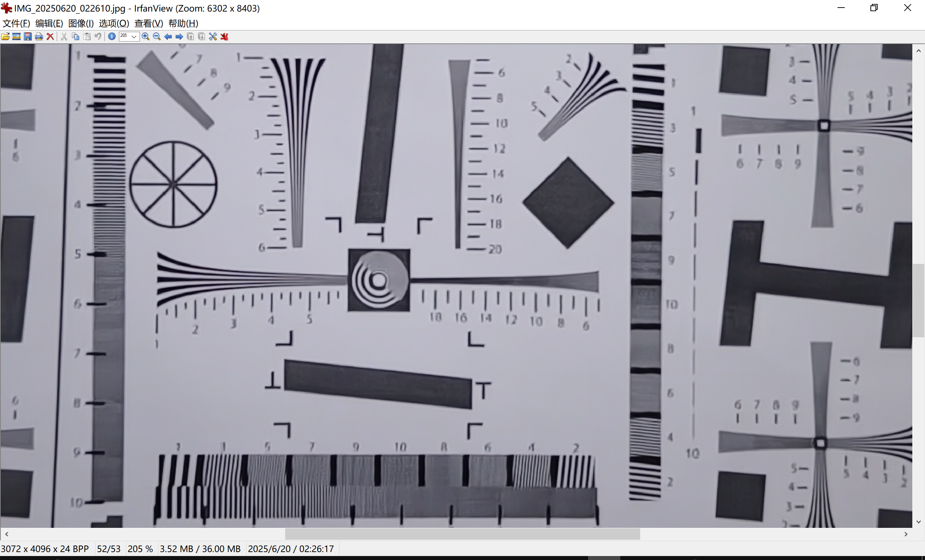This screenshot has height=560, width=925.
Task: Go to the previous image with the left arrow
Action: coord(168,36)
